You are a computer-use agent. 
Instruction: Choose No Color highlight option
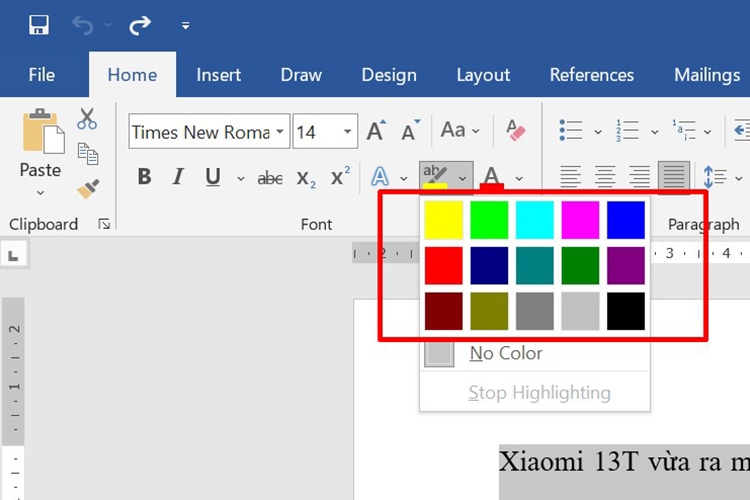coord(534,354)
